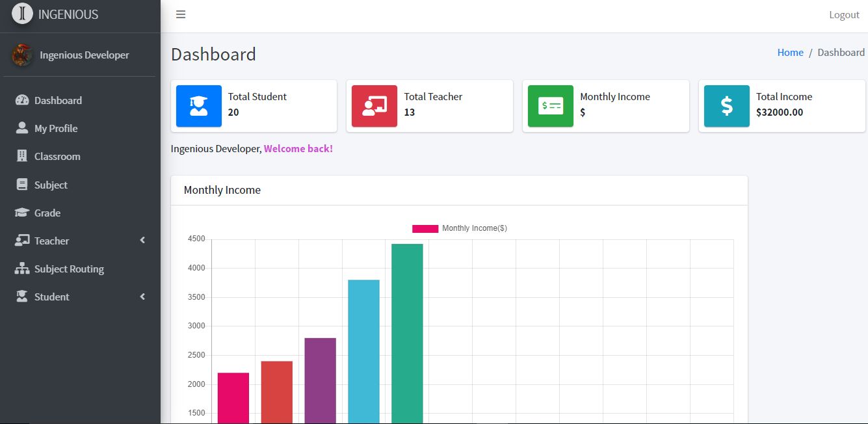Viewport: 868px width, 424px height.
Task: Click the purple third chart bar
Action: coord(320,380)
